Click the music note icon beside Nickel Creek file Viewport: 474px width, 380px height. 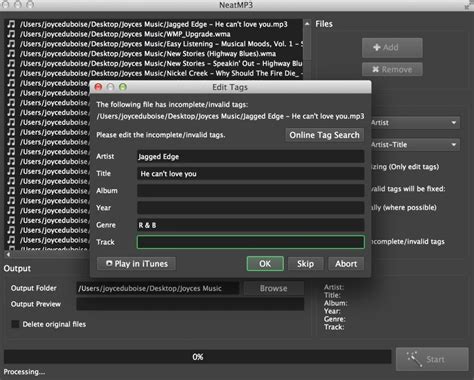11,73
